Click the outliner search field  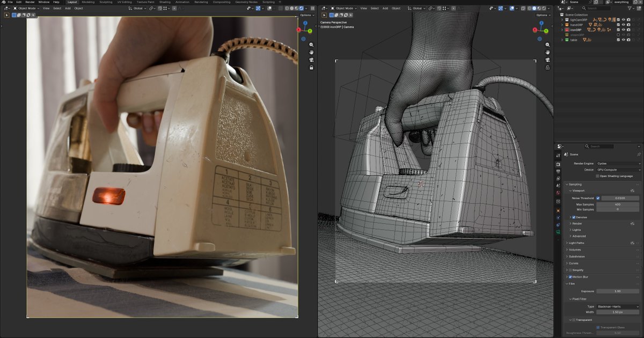click(596, 9)
